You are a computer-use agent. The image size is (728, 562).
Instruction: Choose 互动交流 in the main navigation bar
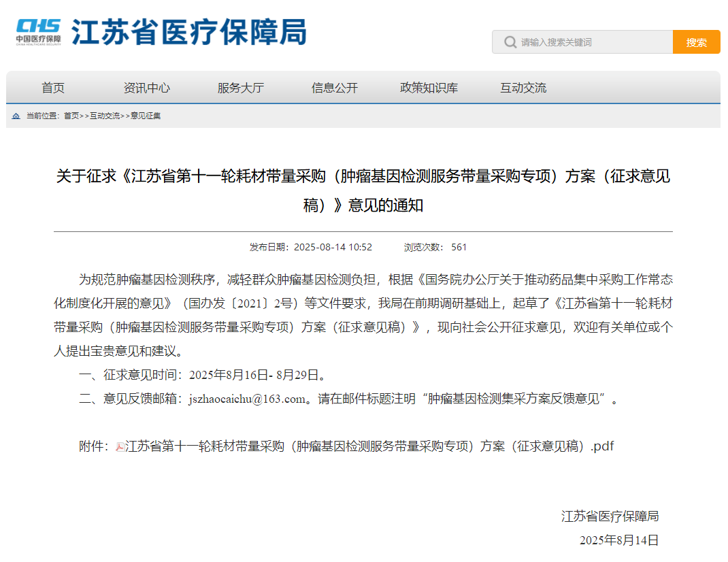[523, 88]
